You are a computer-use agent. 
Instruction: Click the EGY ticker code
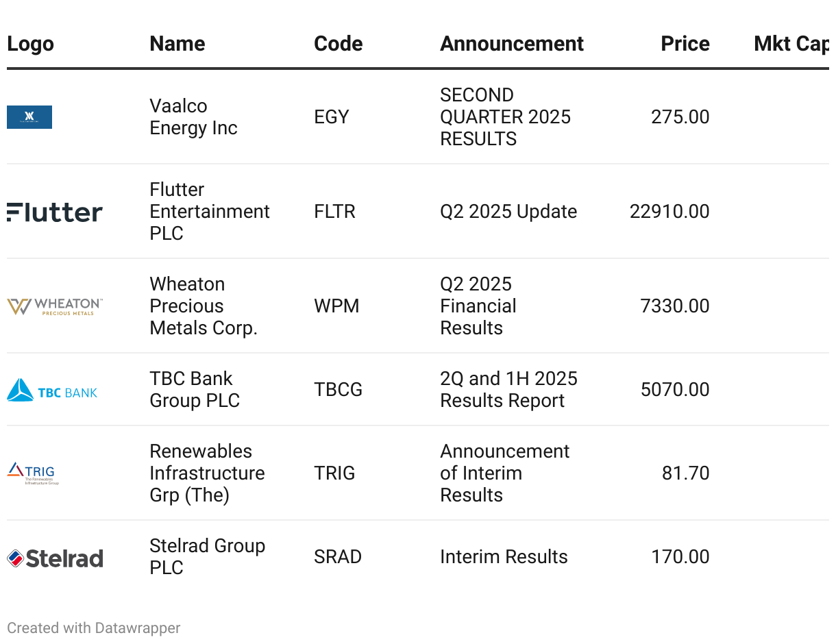click(332, 117)
